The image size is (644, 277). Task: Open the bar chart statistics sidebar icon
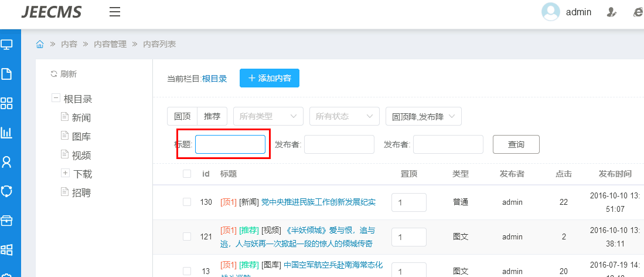coord(6,133)
